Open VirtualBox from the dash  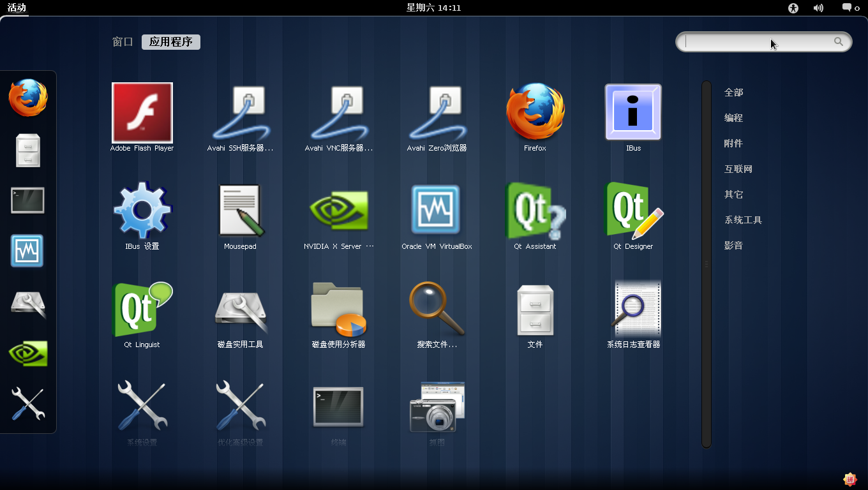point(27,251)
